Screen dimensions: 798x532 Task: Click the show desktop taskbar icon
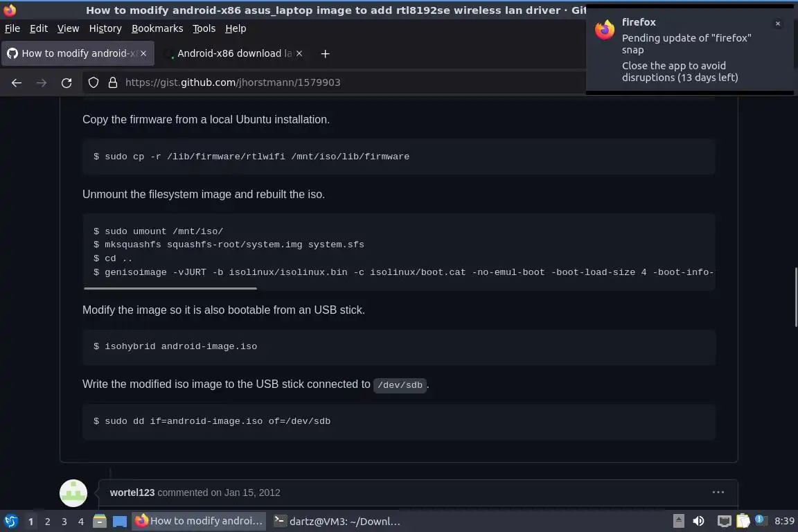coord(120,521)
